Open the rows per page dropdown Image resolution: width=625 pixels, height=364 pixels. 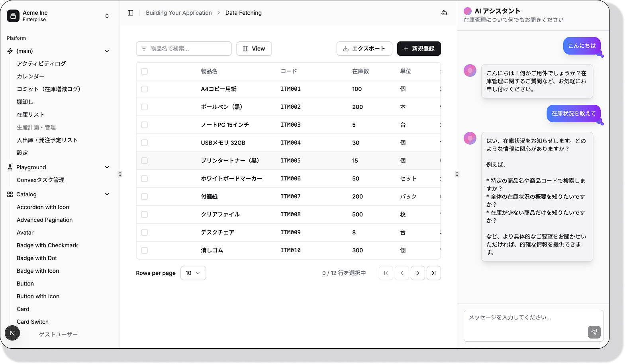coord(193,273)
